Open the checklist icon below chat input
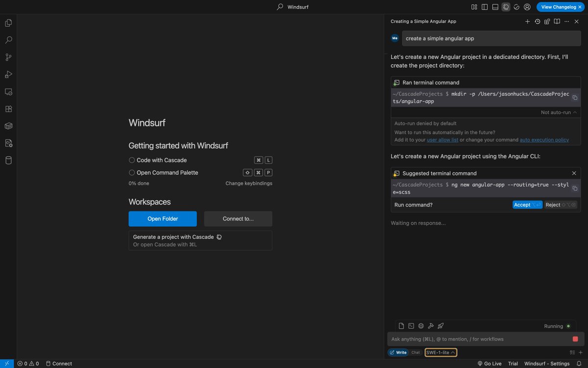This screenshot has width=588, height=368. coord(572,352)
